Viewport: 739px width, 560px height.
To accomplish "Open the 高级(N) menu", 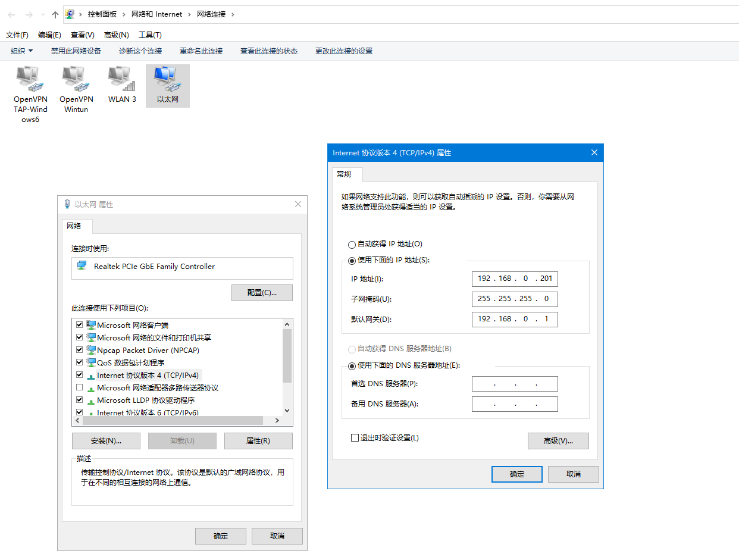I will click(x=116, y=35).
